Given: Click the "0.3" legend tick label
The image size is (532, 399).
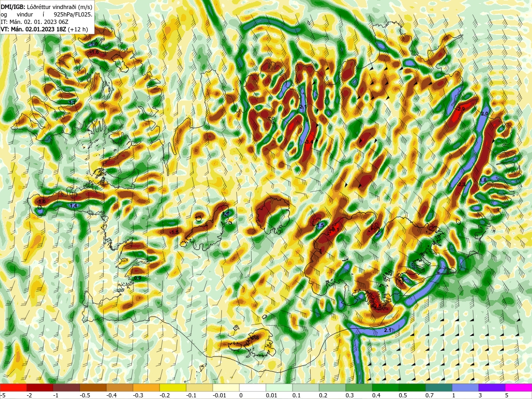Looking at the screenshot, I should point(350,395).
